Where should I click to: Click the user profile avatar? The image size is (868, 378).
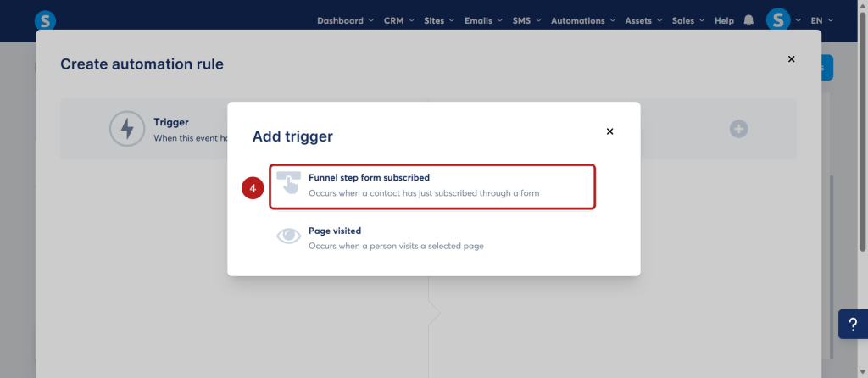(778, 20)
